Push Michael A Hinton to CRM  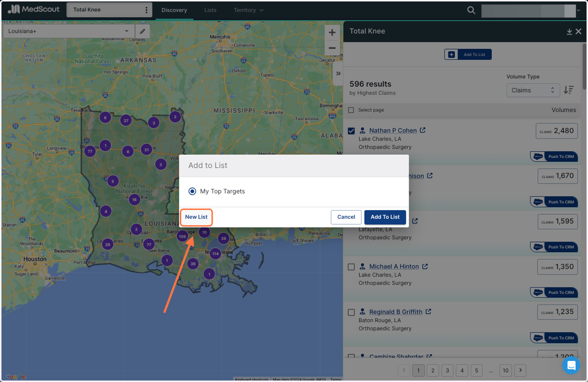[x=554, y=292]
